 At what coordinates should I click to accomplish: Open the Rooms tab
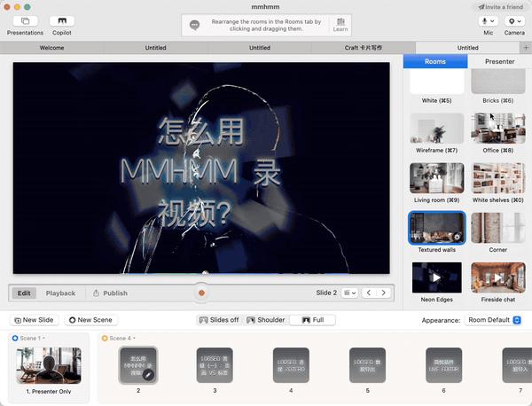(x=435, y=61)
